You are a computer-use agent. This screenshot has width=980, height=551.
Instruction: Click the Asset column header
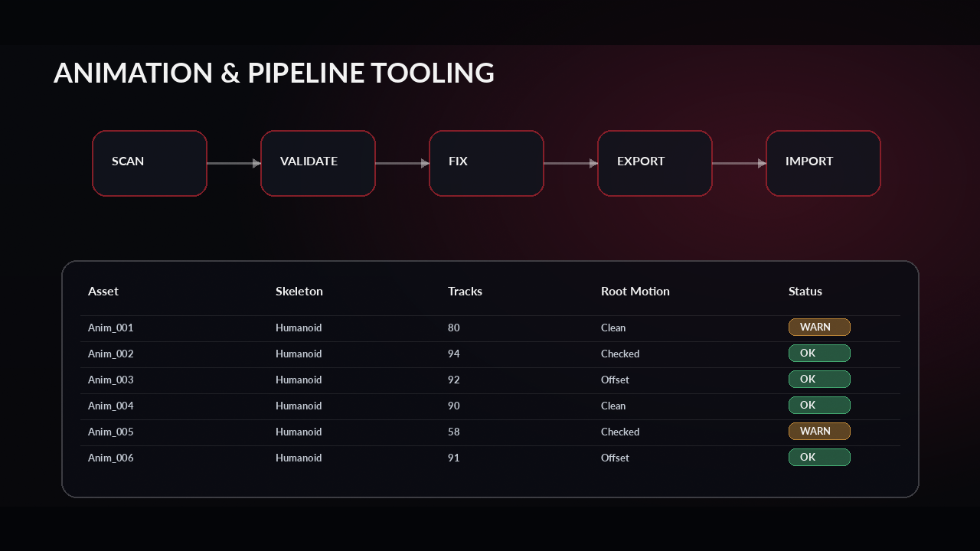click(103, 292)
